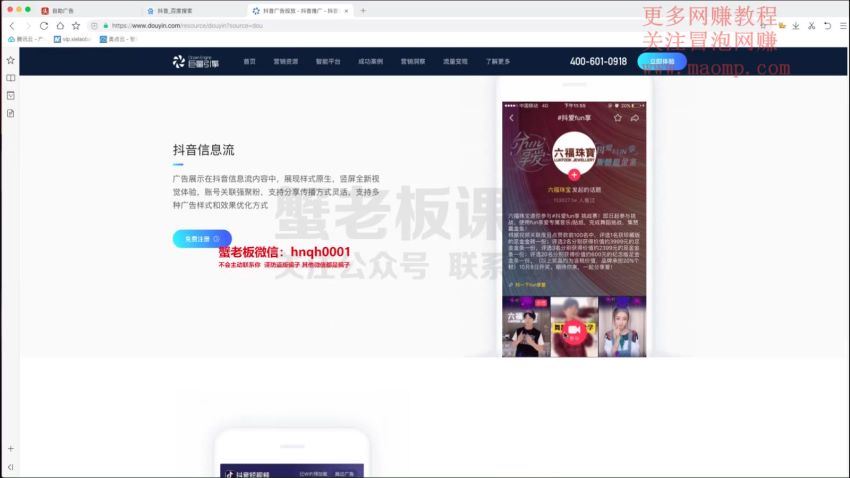Image resolution: width=850 pixels, height=478 pixels.
Task: Reload the current page
Action: point(44,25)
